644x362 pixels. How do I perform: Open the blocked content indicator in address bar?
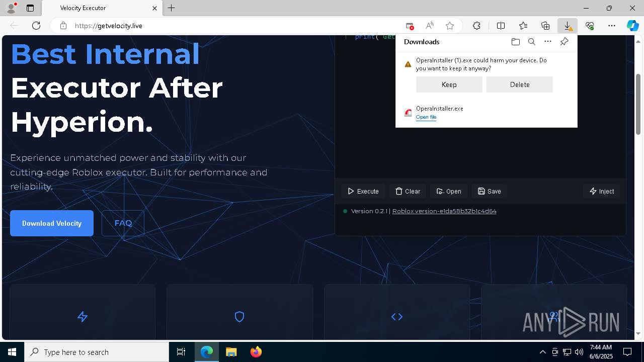pyautogui.click(x=410, y=26)
